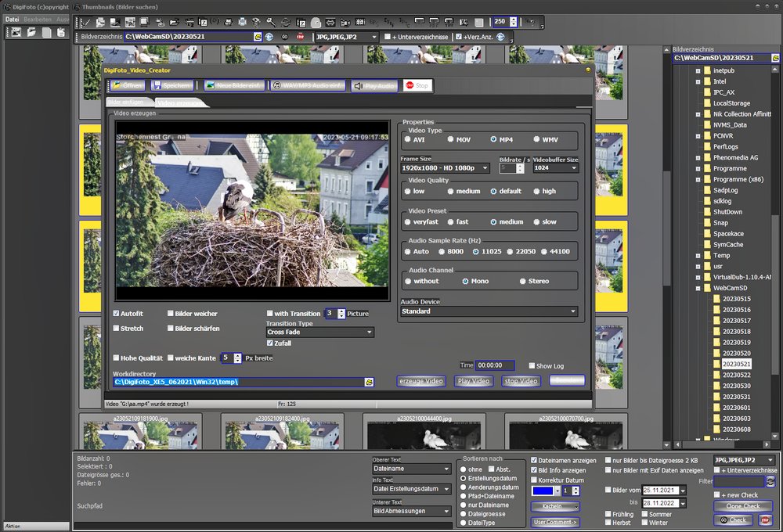
Task: Click the printer icon in the top toolbar
Action: [x=242, y=22]
